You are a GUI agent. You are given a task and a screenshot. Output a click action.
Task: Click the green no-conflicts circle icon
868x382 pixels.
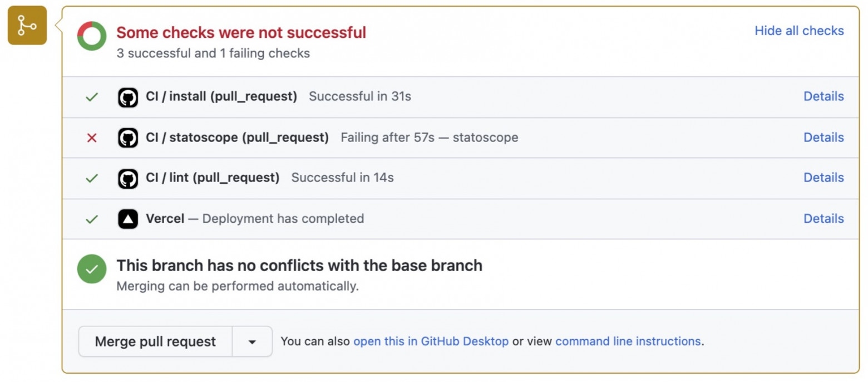[x=92, y=269]
